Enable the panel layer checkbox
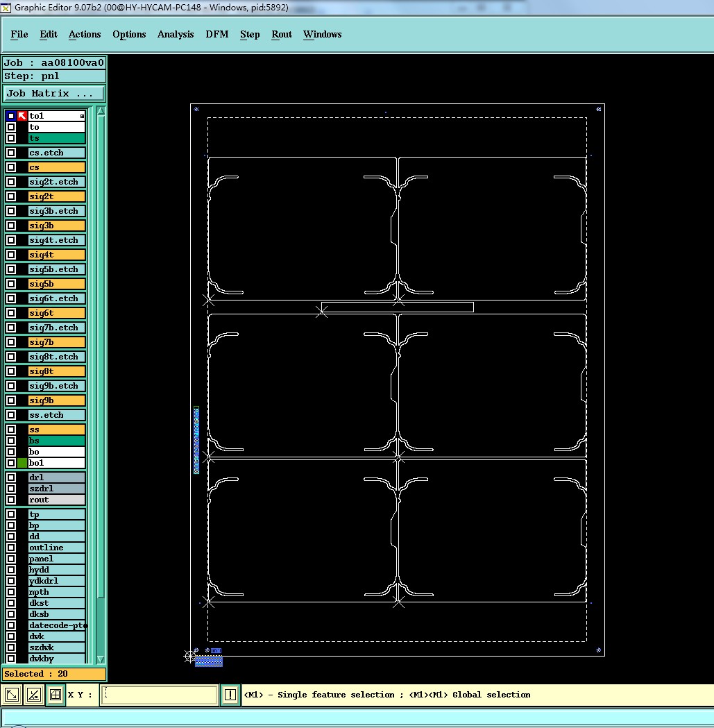Image resolution: width=714 pixels, height=728 pixels. (11, 559)
